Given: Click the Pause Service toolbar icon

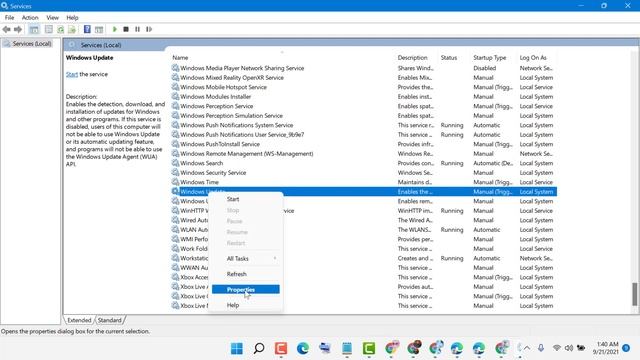Looking at the screenshot, I should pos(138,29).
